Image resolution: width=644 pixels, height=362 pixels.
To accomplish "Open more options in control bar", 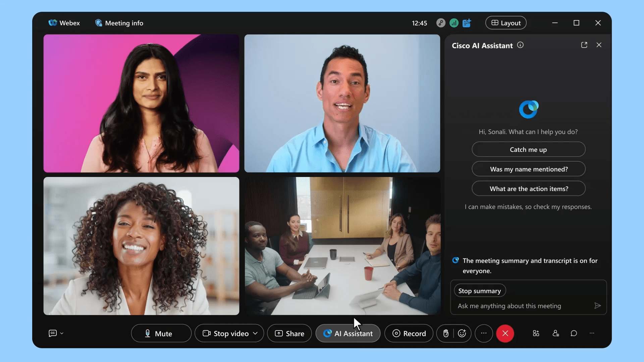I will [x=484, y=333].
